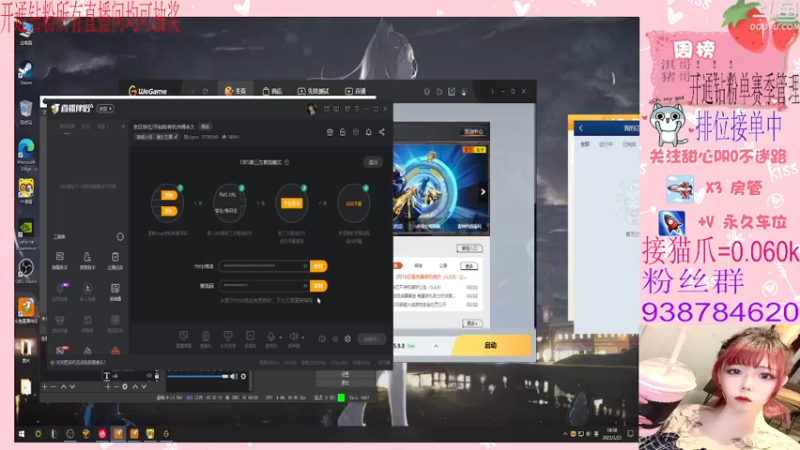Open the Windows Start menu

(21, 434)
